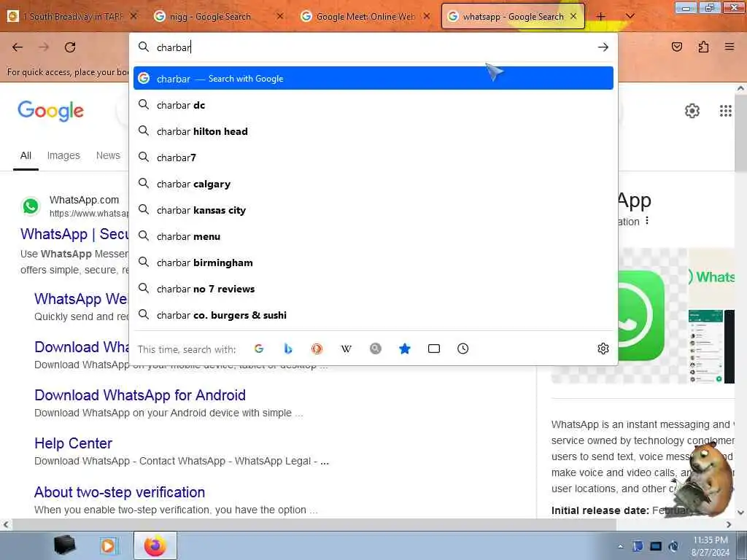Reload the current page

point(70,47)
